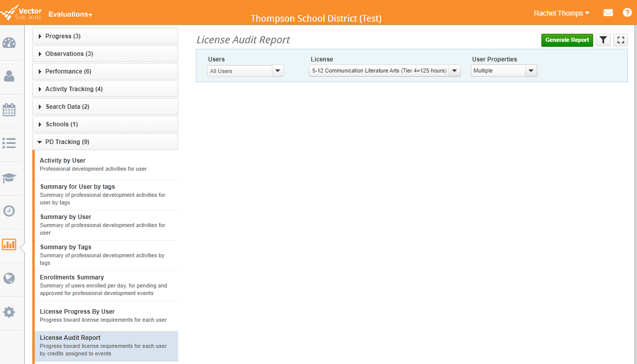This screenshot has width=637, height=364.
Task: Open the calendar icon in sidebar
Action: pyautogui.click(x=9, y=110)
